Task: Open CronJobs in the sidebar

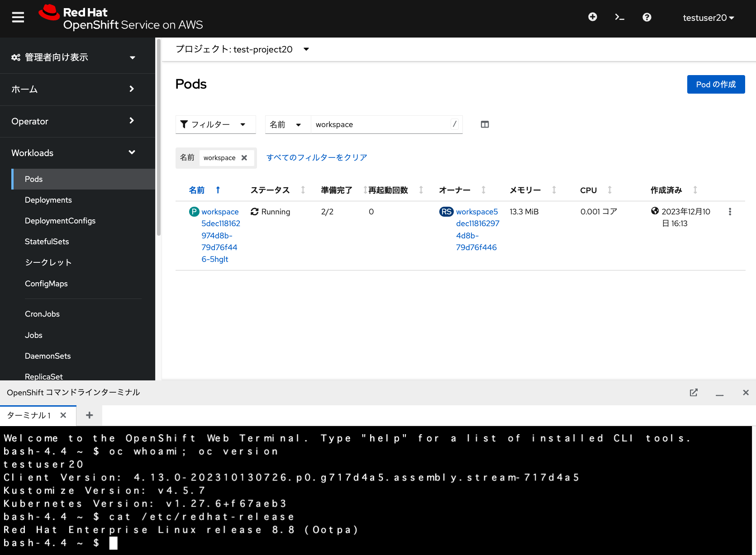Action: pyautogui.click(x=42, y=314)
